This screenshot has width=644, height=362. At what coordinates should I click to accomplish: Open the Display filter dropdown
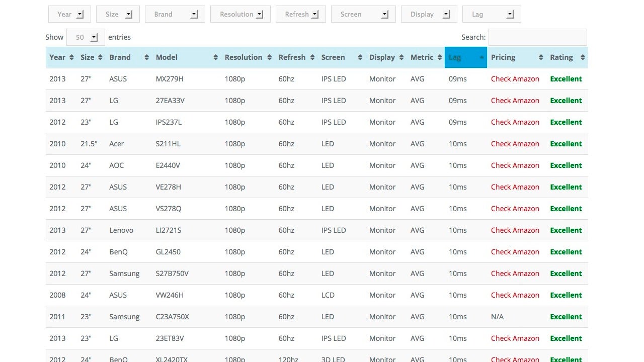pyautogui.click(x=429, y=14)
